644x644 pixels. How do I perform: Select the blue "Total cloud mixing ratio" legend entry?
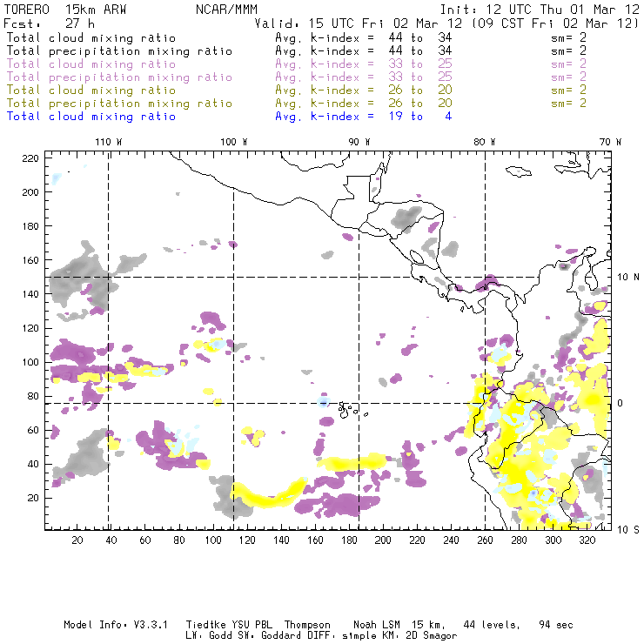(x=91, y=117)
